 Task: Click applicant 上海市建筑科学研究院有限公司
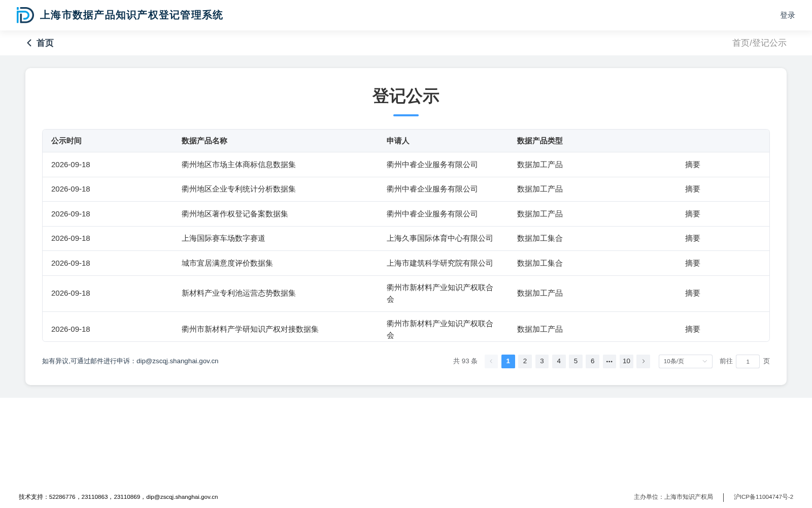coord(440,263)
